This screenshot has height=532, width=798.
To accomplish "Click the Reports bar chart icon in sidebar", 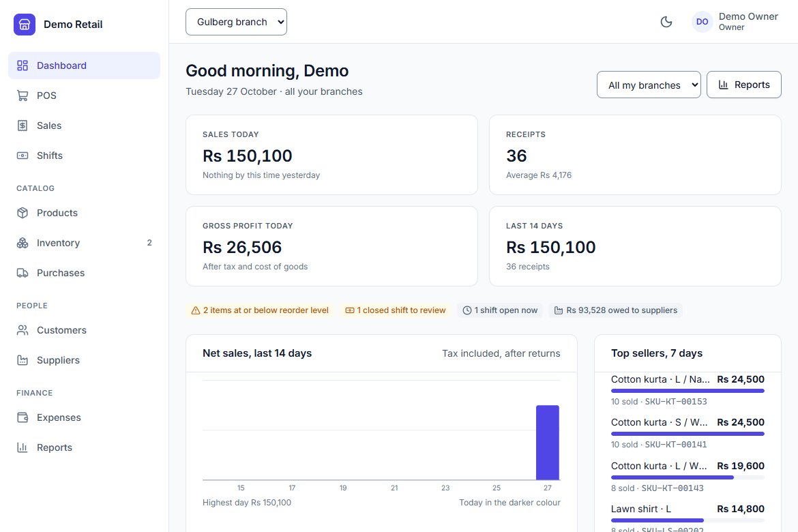I will [23, 447].
